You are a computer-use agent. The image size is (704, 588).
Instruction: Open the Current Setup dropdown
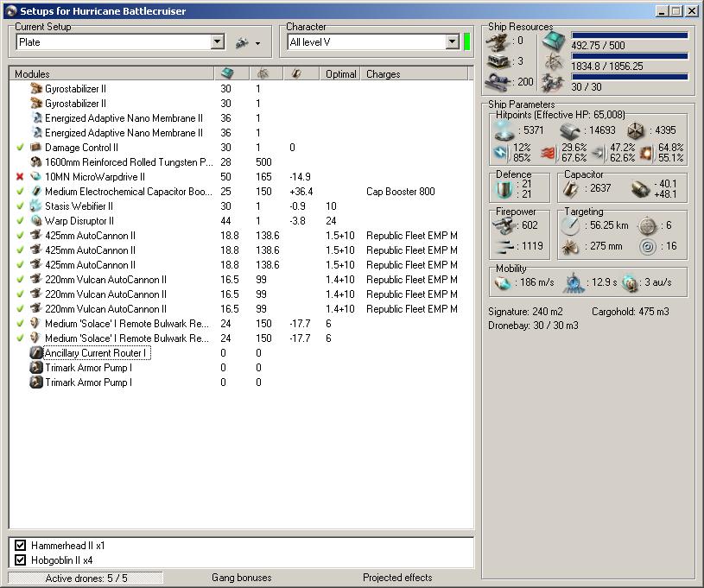coord(217,42)
